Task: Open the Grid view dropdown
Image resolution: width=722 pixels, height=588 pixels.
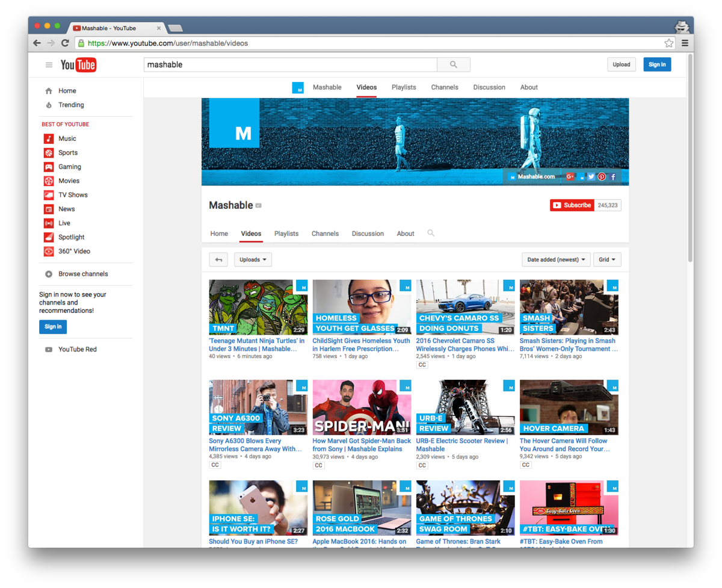Action: click(x=607, y=259)
